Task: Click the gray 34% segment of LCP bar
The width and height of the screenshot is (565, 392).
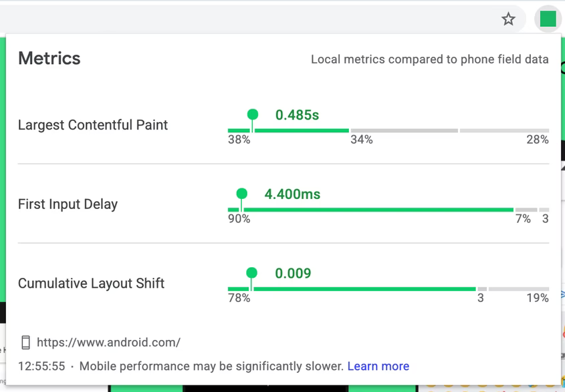Action: (404, 130)
